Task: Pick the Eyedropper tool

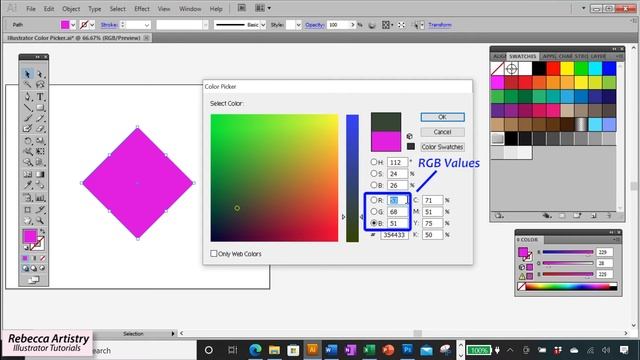Action: (x=27, y=185)
